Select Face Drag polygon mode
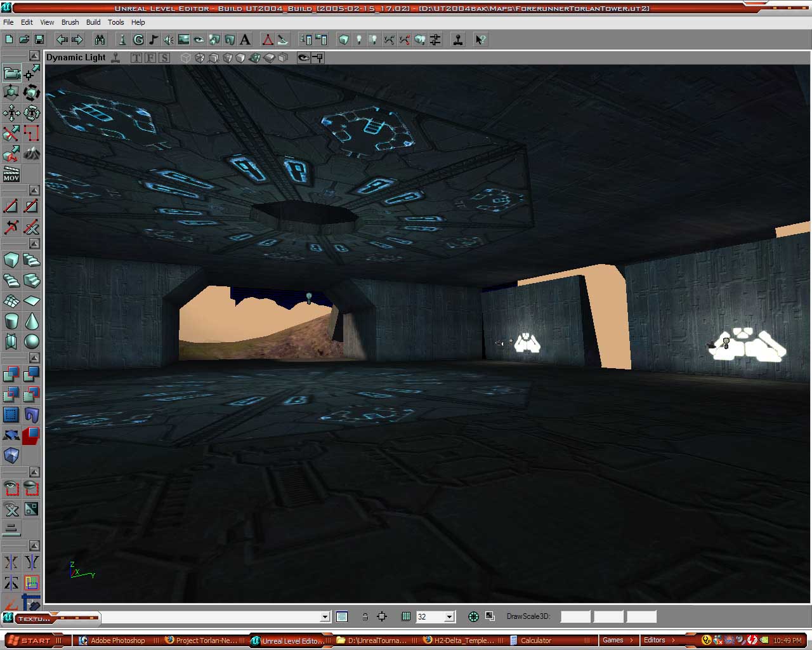 tap(11, 154)
